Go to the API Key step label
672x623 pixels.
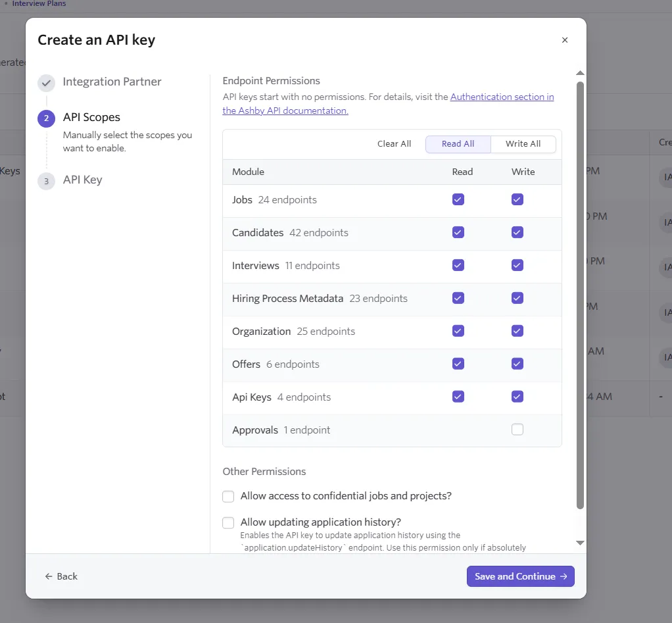coord(82,180)
